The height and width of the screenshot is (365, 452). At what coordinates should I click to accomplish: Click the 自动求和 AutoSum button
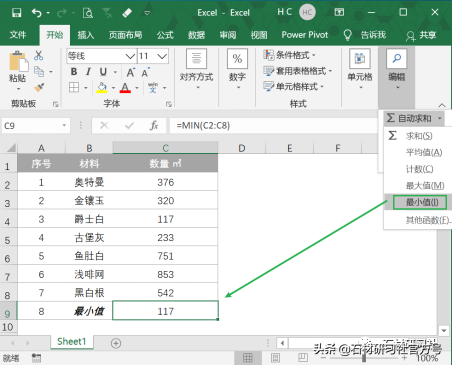(x=414, y=118)
